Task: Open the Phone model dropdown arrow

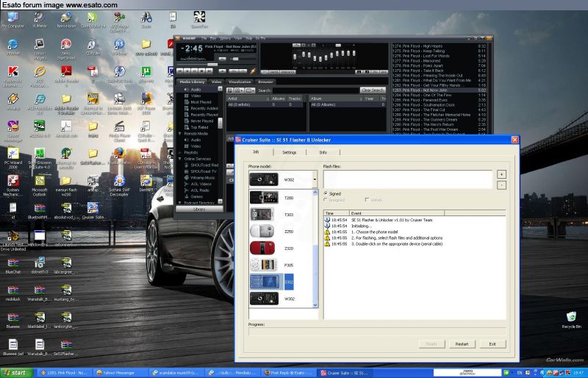Action: [315, 179]
